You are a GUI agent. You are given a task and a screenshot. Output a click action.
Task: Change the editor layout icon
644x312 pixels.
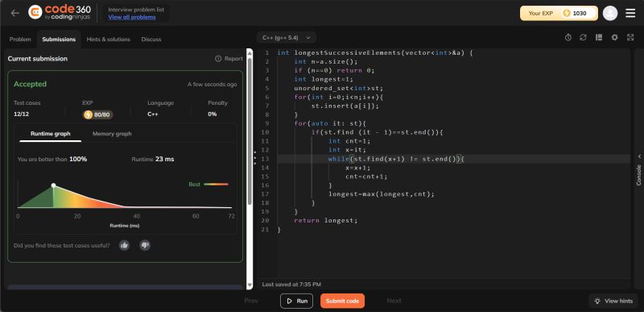point(599,37)
